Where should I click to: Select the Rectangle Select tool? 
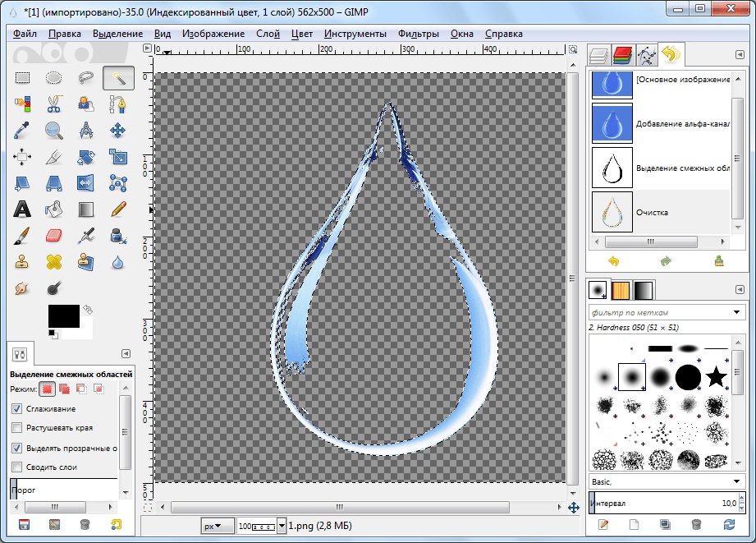click(x=22, y=78)
